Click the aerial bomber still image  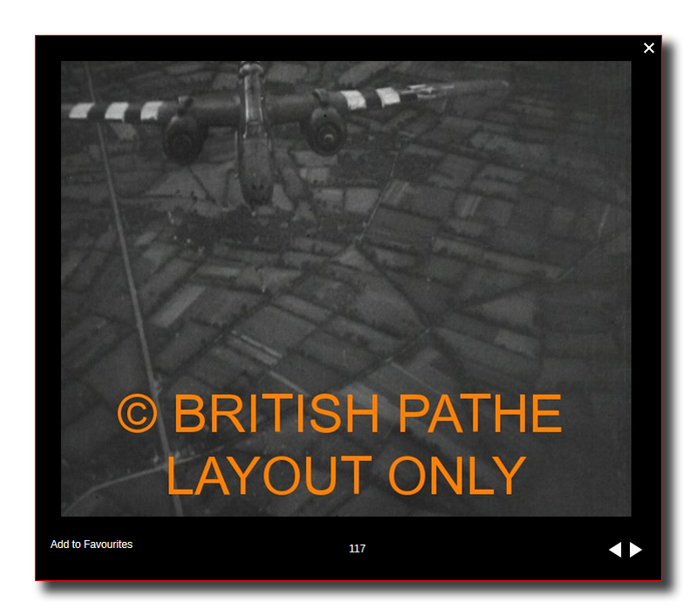(346, 288)
